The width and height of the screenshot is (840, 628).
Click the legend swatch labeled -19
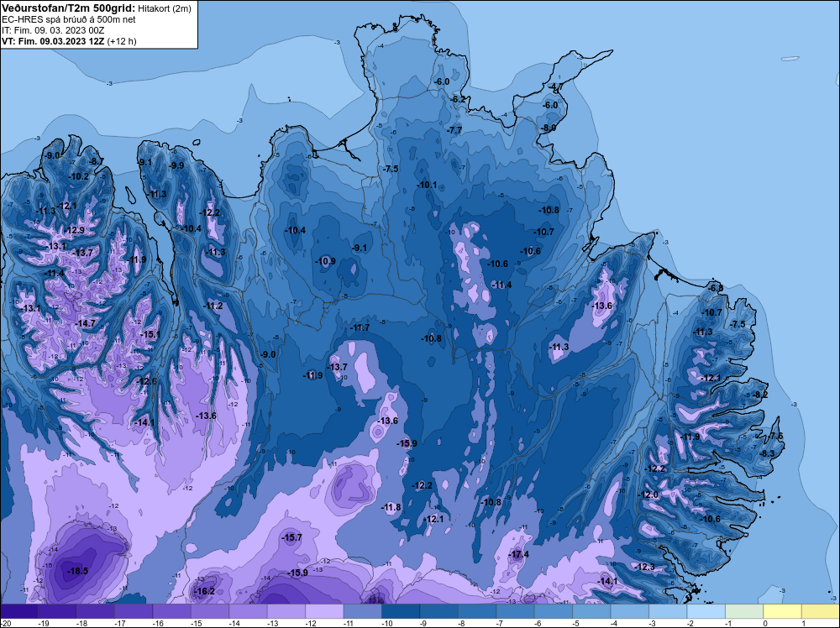(x=57, y=611)
